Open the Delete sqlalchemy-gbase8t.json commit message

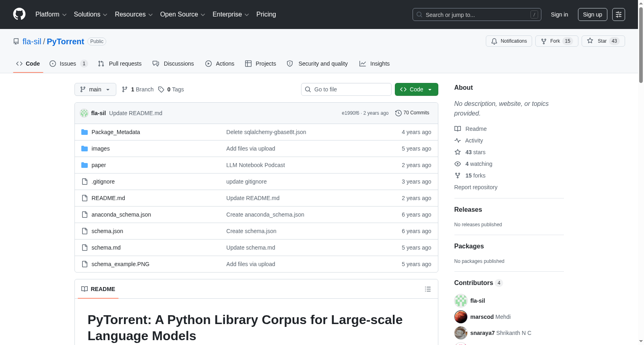tap(266, 132)
